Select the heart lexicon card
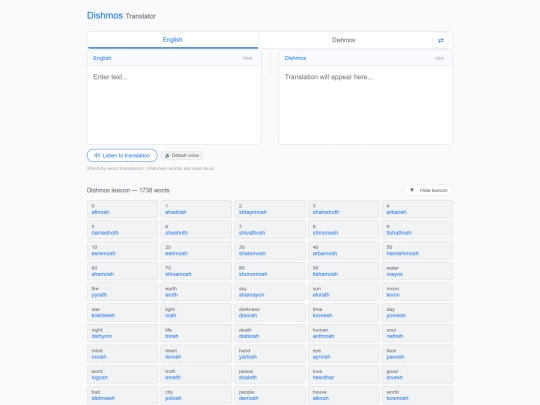This screenshot has height=405, width=540. point(196,354)
